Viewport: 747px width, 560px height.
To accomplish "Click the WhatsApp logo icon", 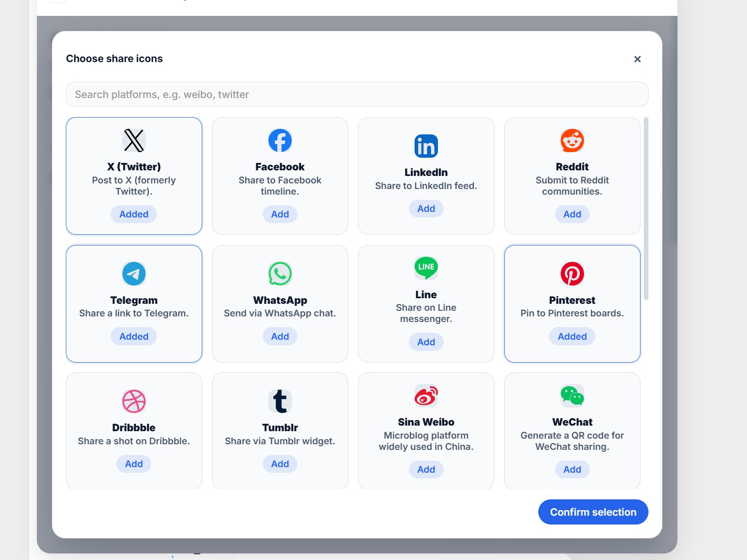I will 280,275.
